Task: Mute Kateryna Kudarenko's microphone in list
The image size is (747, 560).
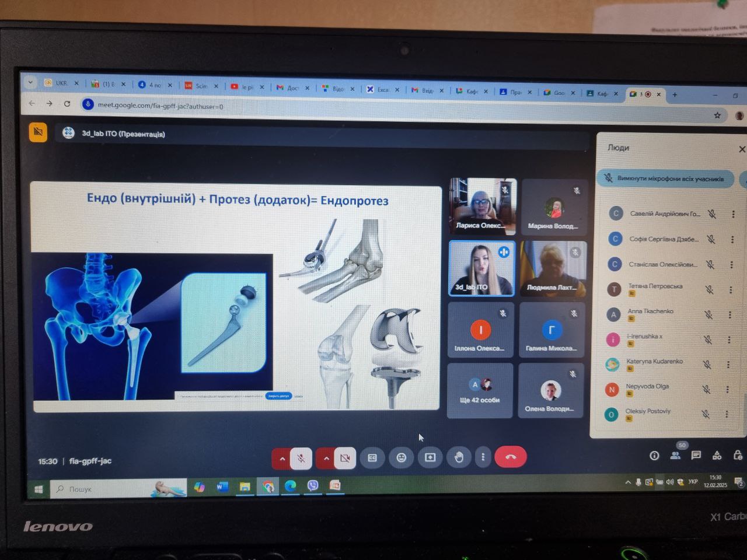Action: (707, 365)
